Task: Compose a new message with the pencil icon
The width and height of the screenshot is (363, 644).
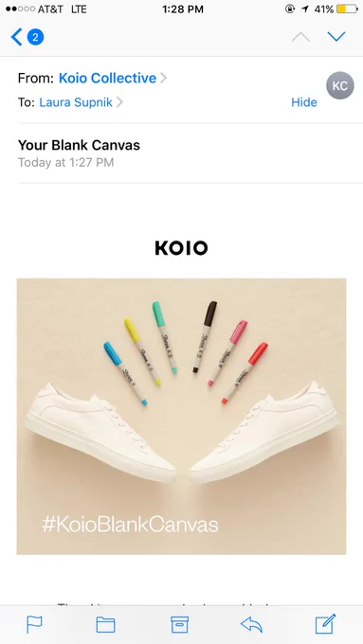Action: (x=326, y=624)
